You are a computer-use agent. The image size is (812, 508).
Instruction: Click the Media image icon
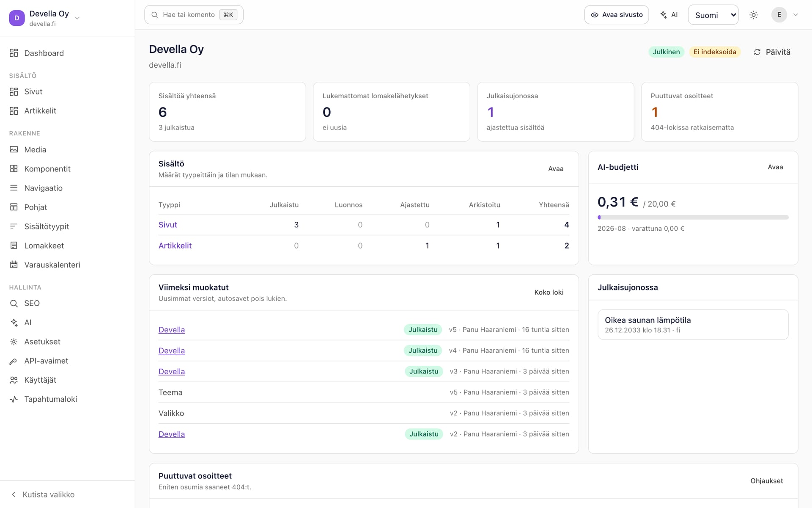click(14, 149)
